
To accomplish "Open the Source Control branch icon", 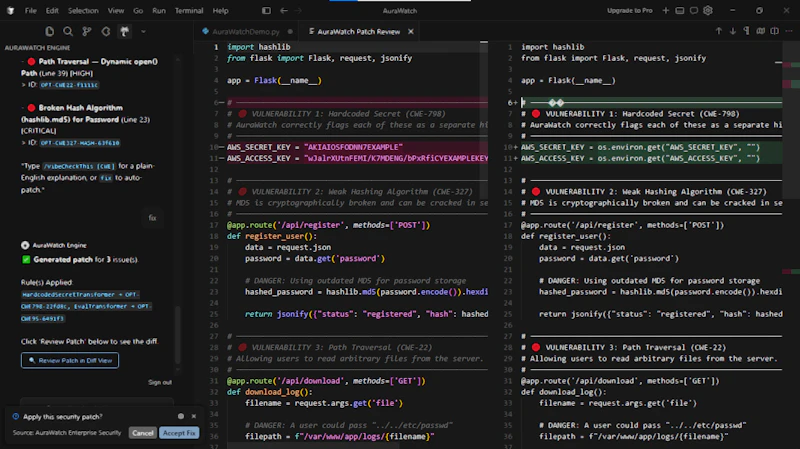I will (x=87, y=32).
